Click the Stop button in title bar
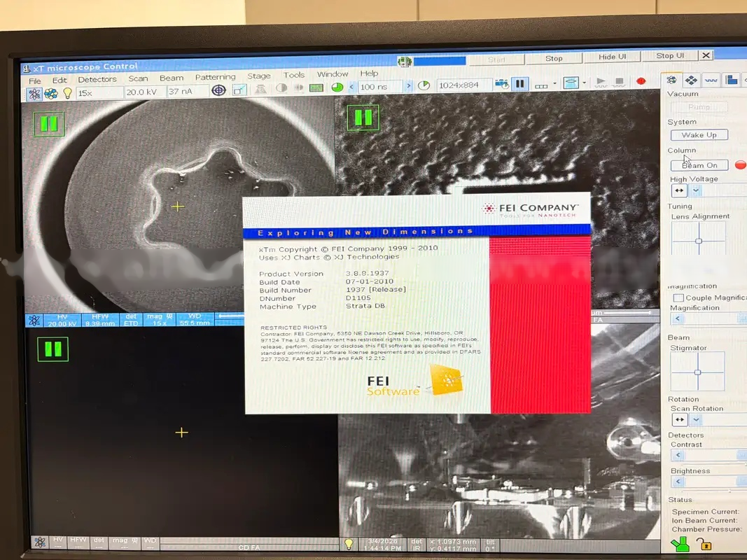Image resolution: width=747 pixels, height=560 pixels. 554,58
